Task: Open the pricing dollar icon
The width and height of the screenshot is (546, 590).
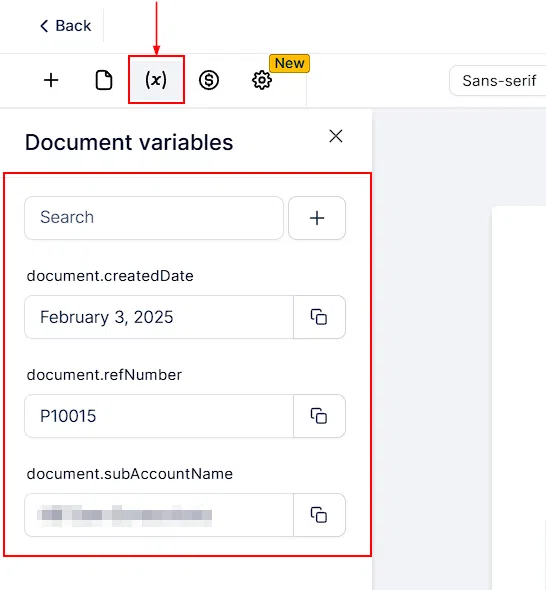Action: pos(209,80)
